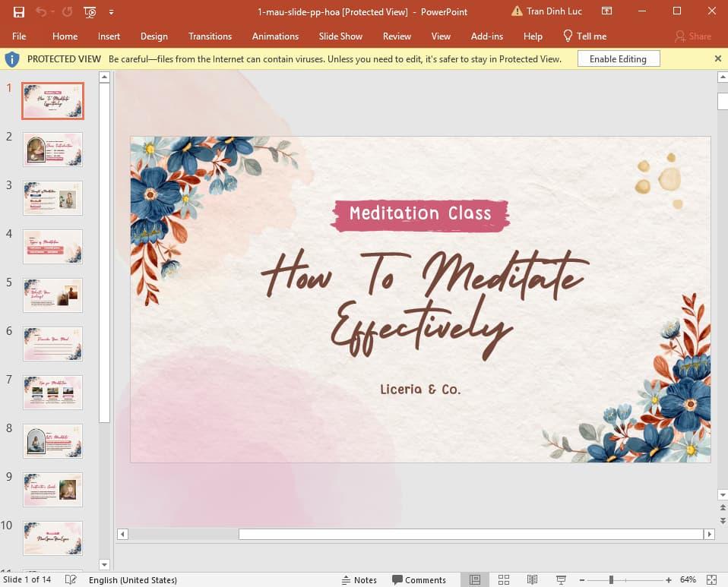Expand the Tell me search box
The width and height of the screenshot is (728, 587).
point(585,36)
